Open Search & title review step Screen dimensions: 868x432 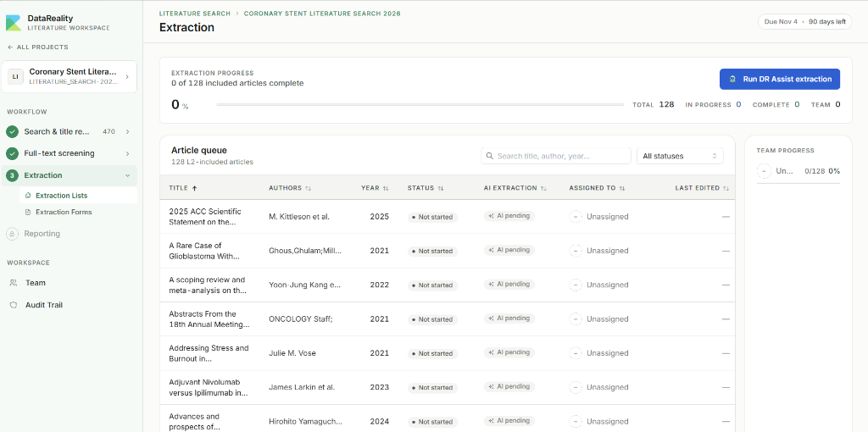pyautogui.click(x=70, y=131)
